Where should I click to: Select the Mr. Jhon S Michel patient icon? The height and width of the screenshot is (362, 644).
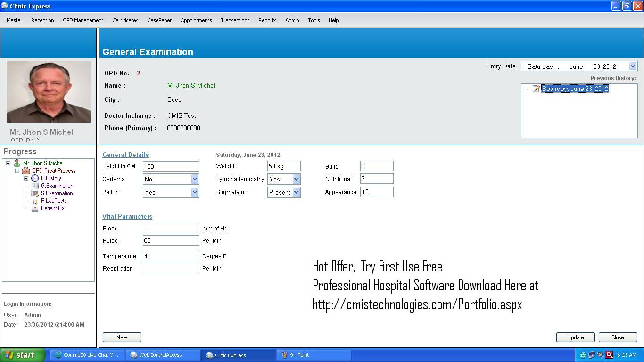17,163
